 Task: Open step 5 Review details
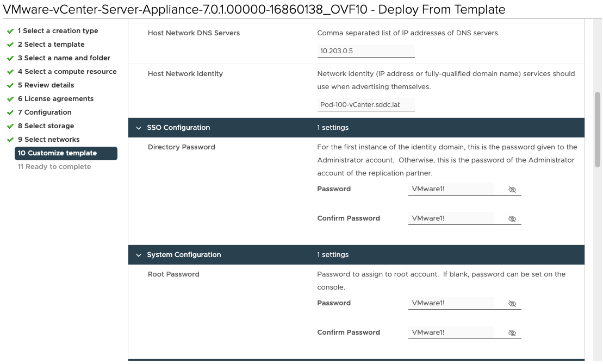tap(46, 85)
